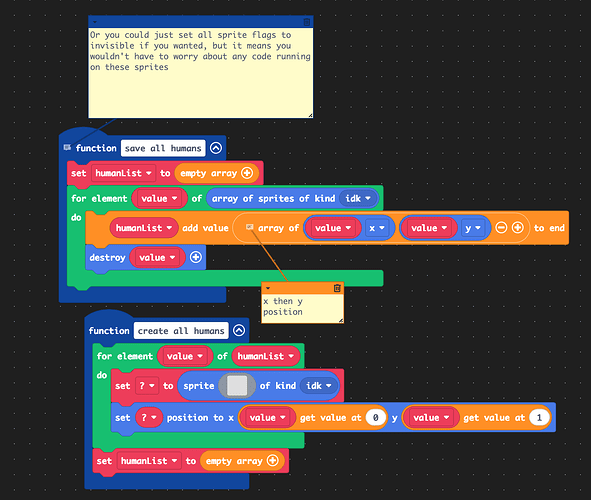Open humanList dropdown in for element loop

click(x=266, y=356)
